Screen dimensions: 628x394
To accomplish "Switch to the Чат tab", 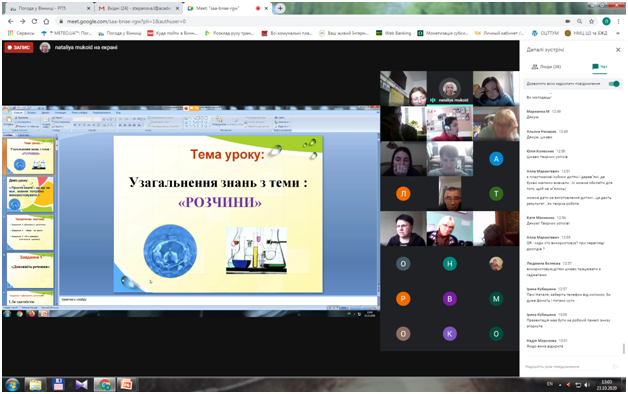I will coord(600,67).
